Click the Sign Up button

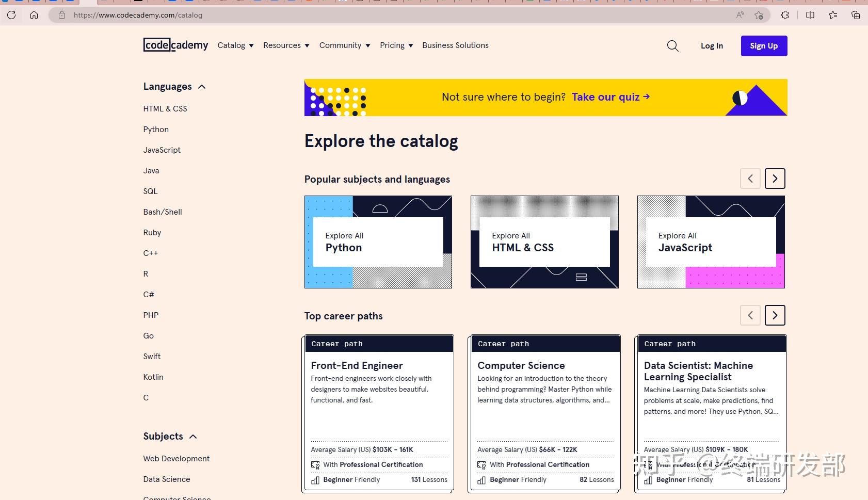(x=764, y=46)
